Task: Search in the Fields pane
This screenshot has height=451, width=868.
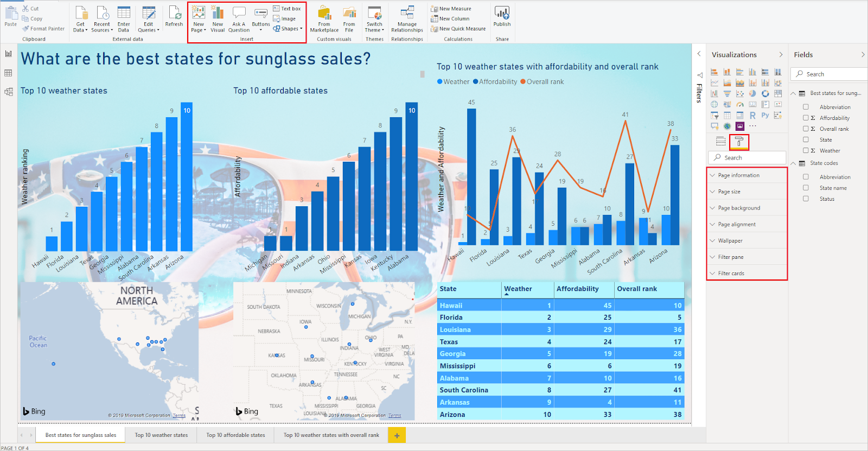Action: pos(830,74)
